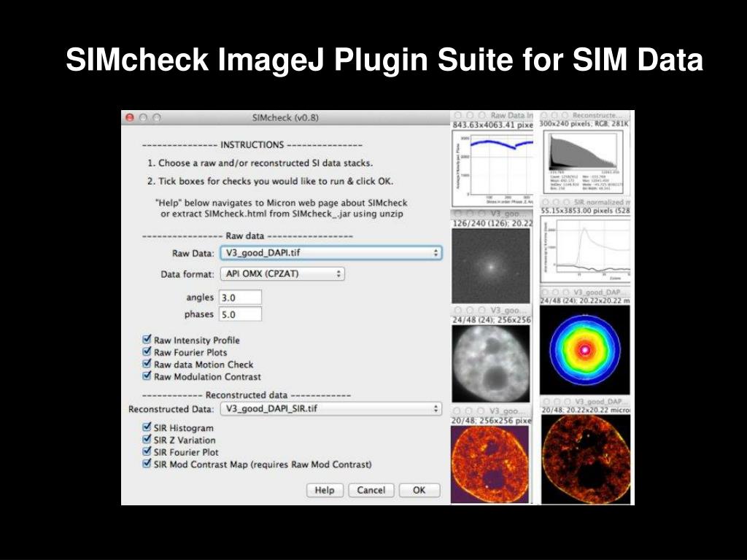Select the raw Fourier plot image window
The width and height of the screenshot is (747, 560).
pos(491,265)
